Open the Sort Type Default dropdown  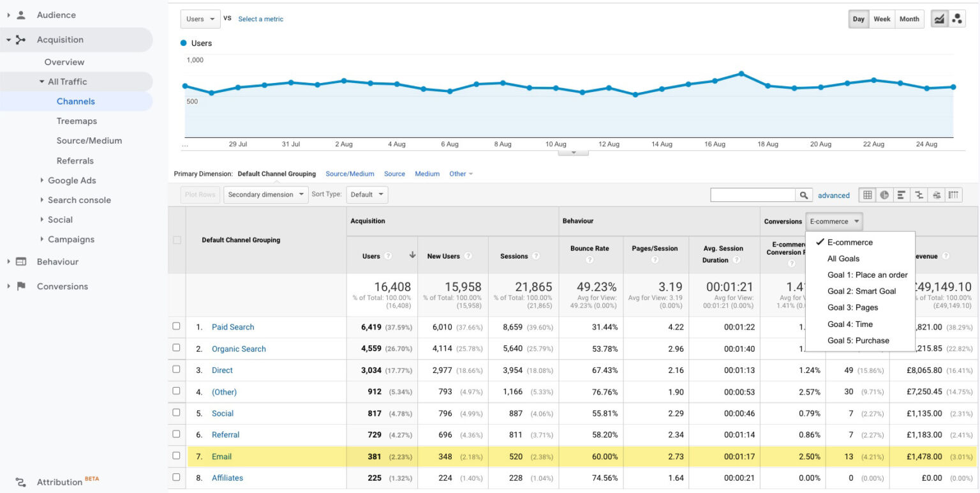[x=367, y=195]
